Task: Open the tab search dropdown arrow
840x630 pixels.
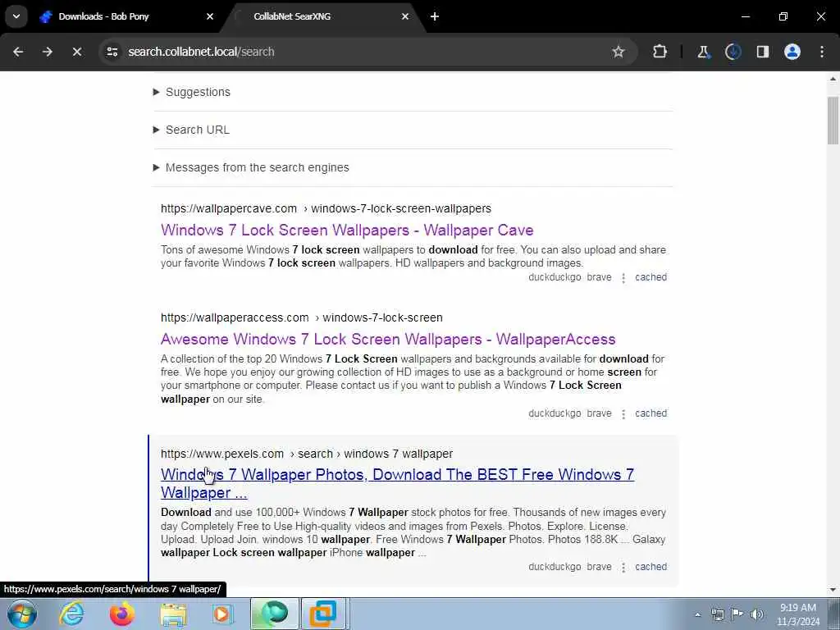Action: click(16, 16)
